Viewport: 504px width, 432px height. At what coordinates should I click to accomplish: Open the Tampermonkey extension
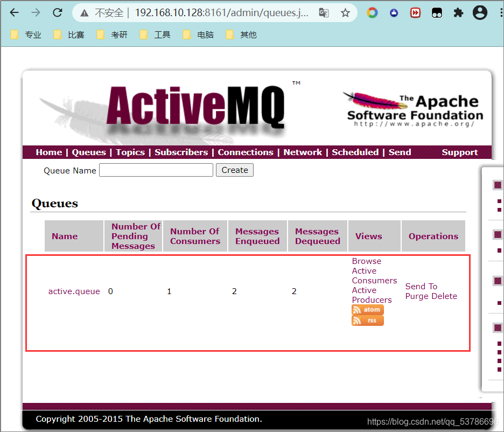coord(437,12)
